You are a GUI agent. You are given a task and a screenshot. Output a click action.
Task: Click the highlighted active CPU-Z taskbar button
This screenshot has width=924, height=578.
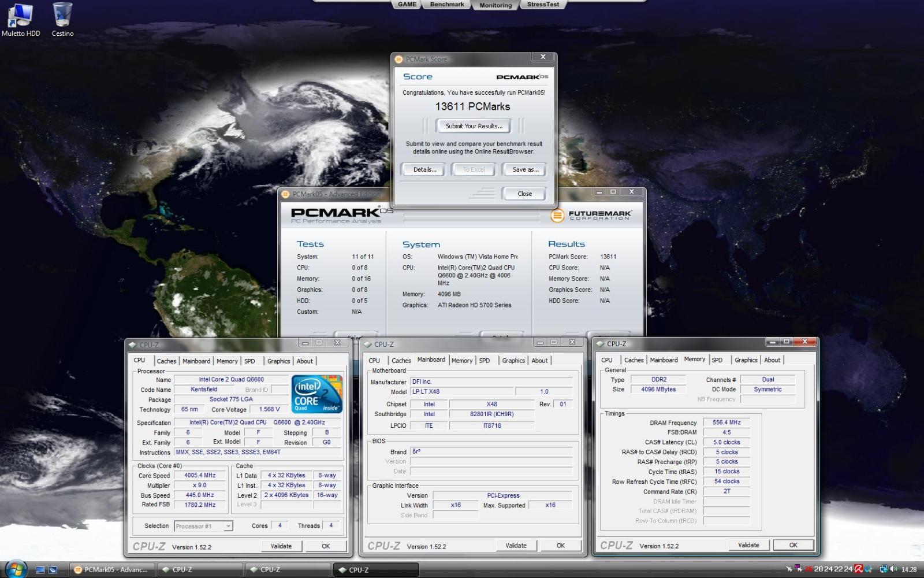pos(377,570)
